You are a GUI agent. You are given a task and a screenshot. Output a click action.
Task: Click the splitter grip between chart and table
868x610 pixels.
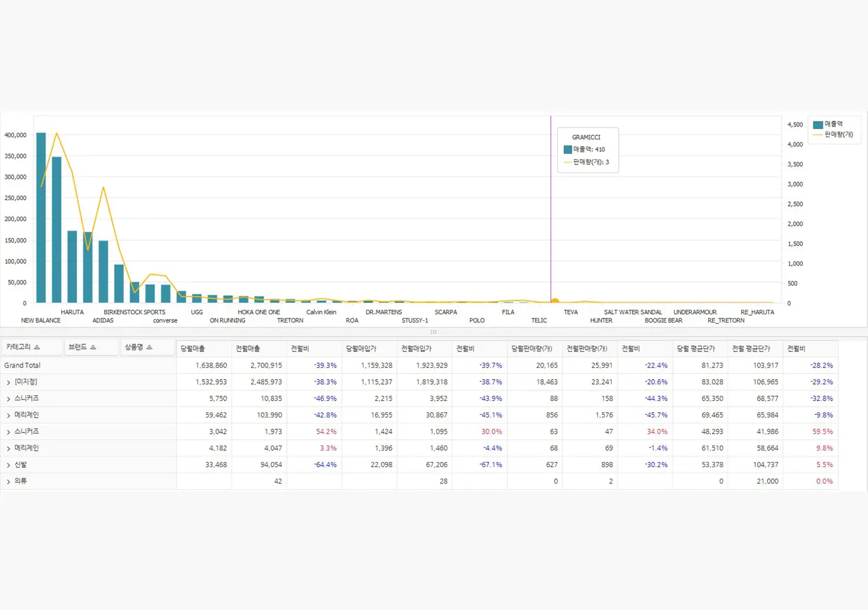point(434,332)
